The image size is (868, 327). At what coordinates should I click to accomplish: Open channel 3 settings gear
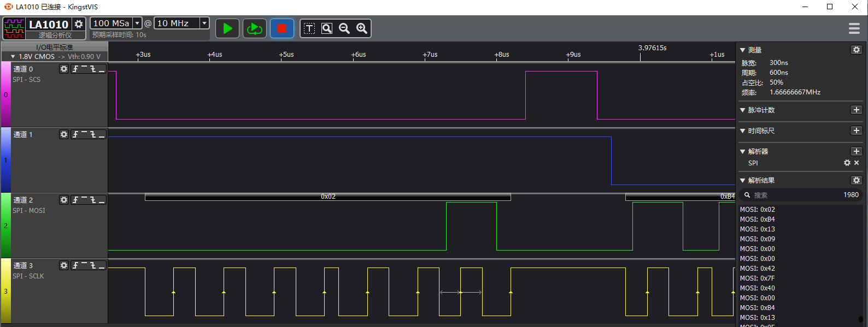(64, 265)
